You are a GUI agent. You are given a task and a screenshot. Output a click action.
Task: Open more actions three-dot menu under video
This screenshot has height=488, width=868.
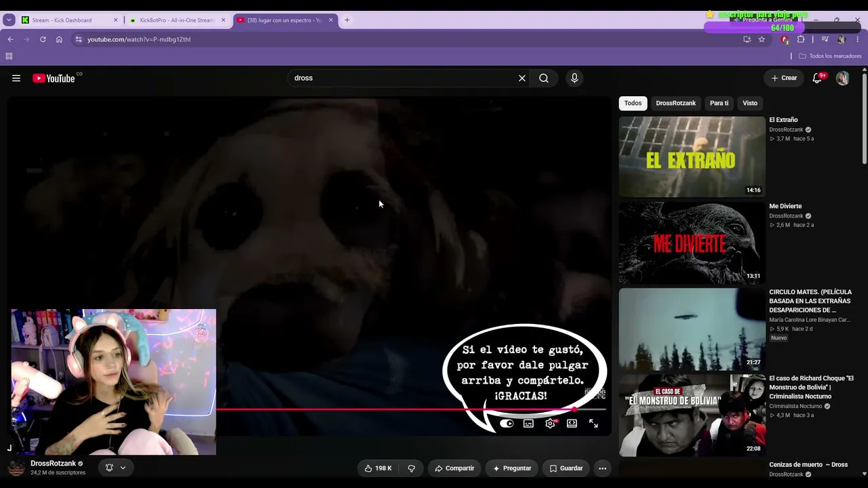point(602,468)
